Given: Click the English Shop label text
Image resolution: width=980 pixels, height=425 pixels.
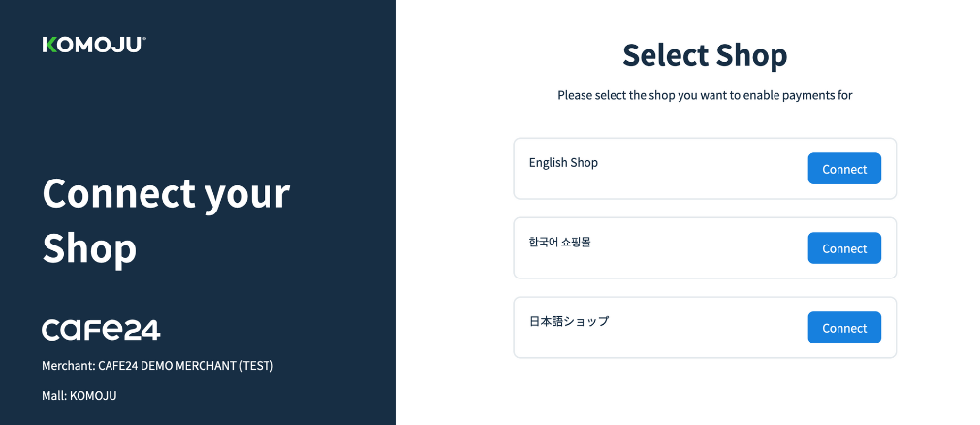Looking at the screenshot, I should pyautogui.click(x=563, y=163).
